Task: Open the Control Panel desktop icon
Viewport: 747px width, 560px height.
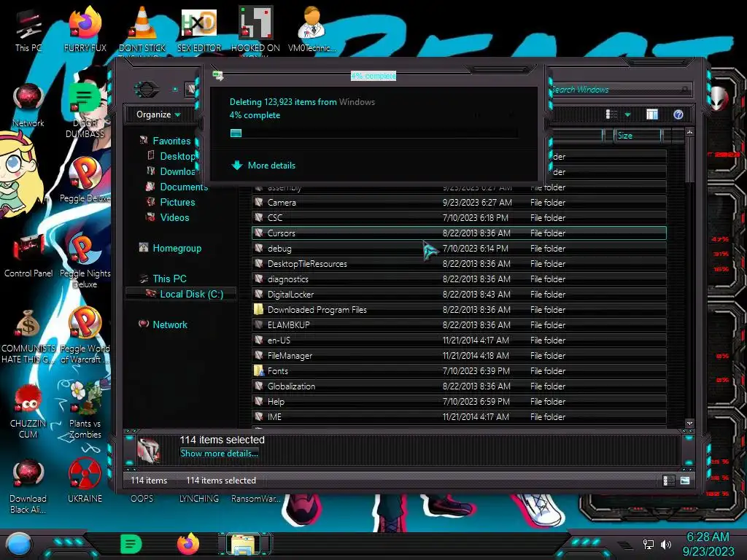Action: (28, 254)
